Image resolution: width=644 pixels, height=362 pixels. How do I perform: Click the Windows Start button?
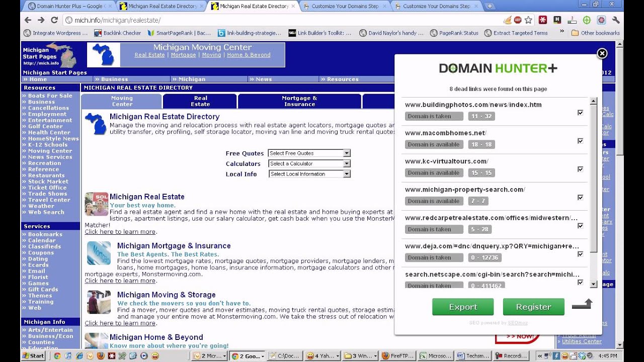33,355
